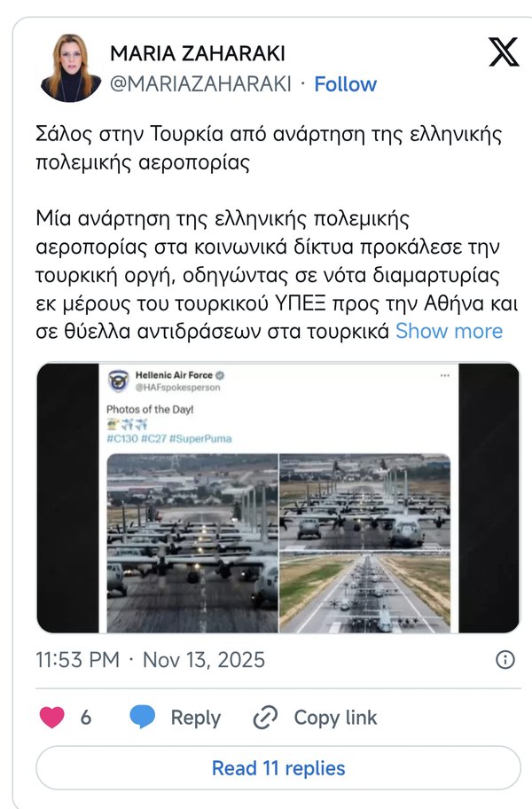The image size is (532, 809).
Task: Click the X logo on the tweet
Action: coord(504,51)
